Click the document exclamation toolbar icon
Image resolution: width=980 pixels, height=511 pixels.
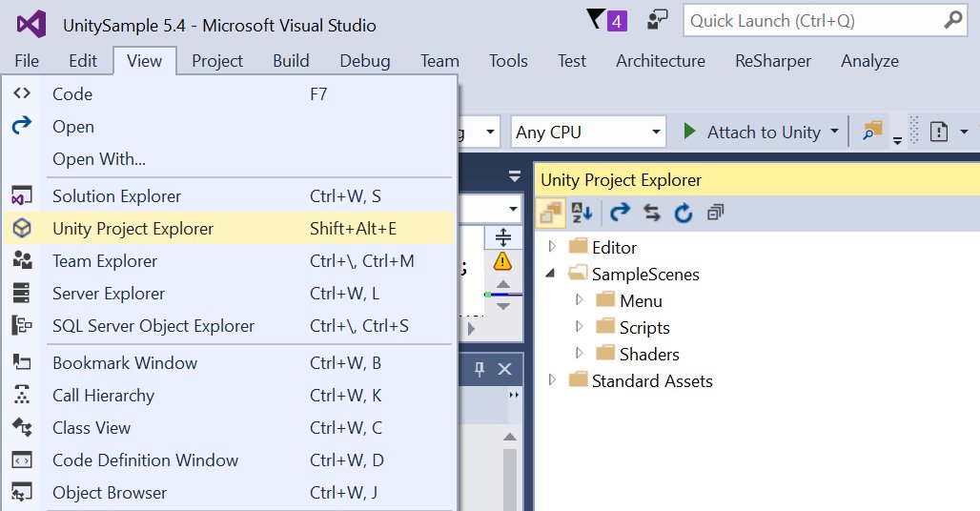pyautogui.click(x=939, y=132)
